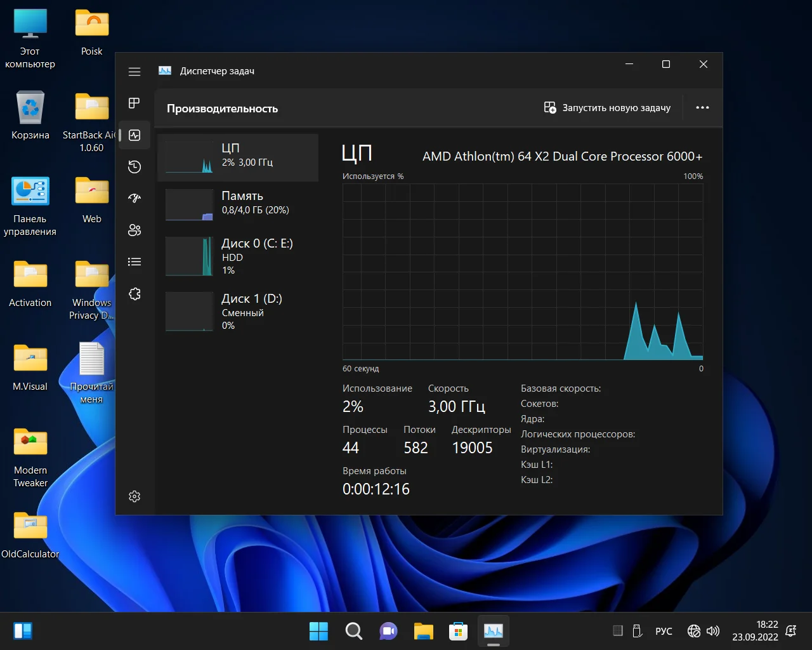The width and height of the screenshot is (812, 650).
Task: Select Диск 1 (D:) removable item
Action: [238, 311]
